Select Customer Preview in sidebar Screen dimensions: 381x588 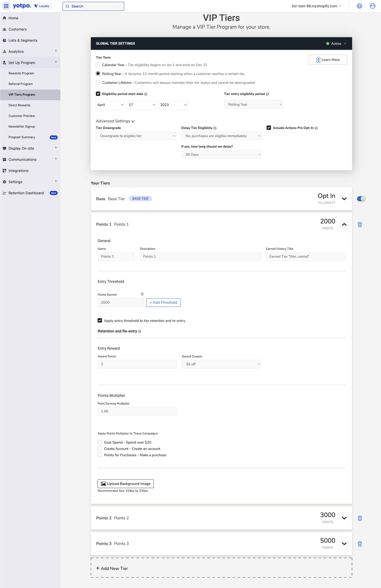tap(21, 116)
